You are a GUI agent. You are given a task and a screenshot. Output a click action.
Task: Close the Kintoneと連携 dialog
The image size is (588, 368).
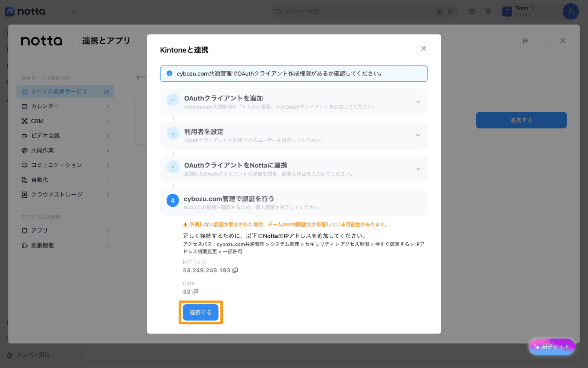424,48
